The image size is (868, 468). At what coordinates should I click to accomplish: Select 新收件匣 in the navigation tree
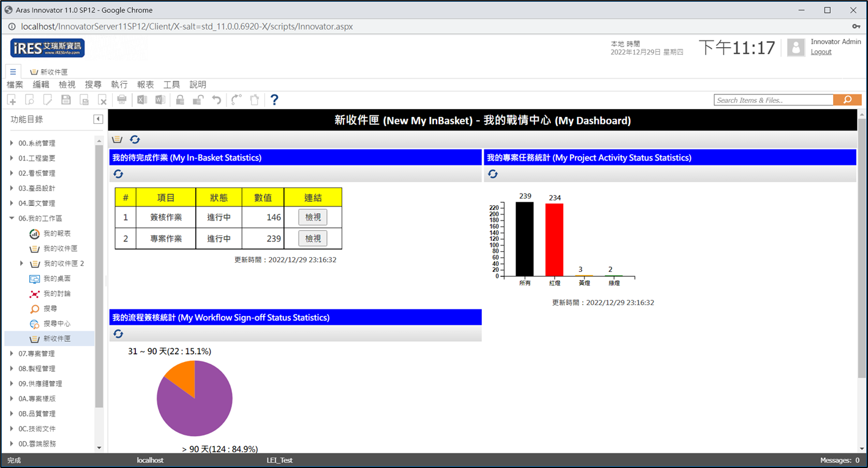point(50,338)
